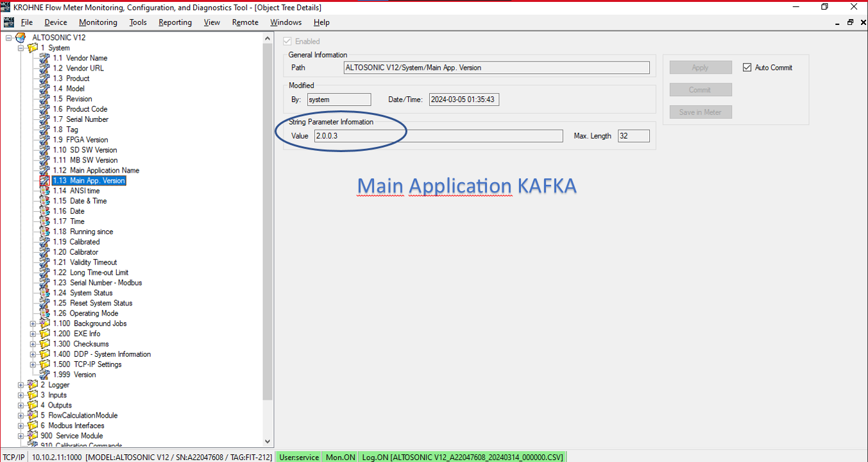Click the folder icon of 2 Logger
868x462 pixels.
click(33, 385)
